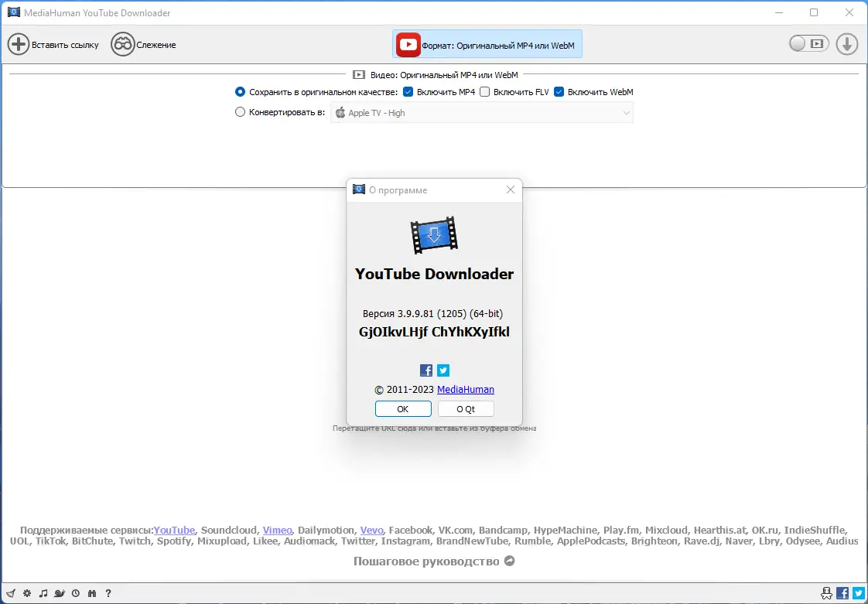Open Twitter icon in the About dialog

coord(443,370)
